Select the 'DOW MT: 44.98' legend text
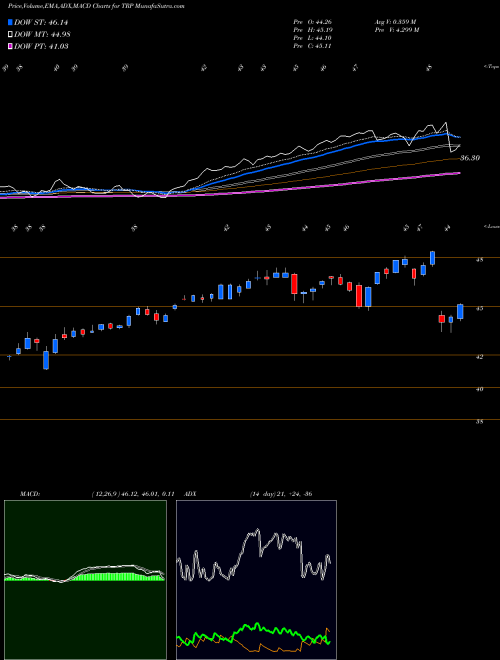 42,34
